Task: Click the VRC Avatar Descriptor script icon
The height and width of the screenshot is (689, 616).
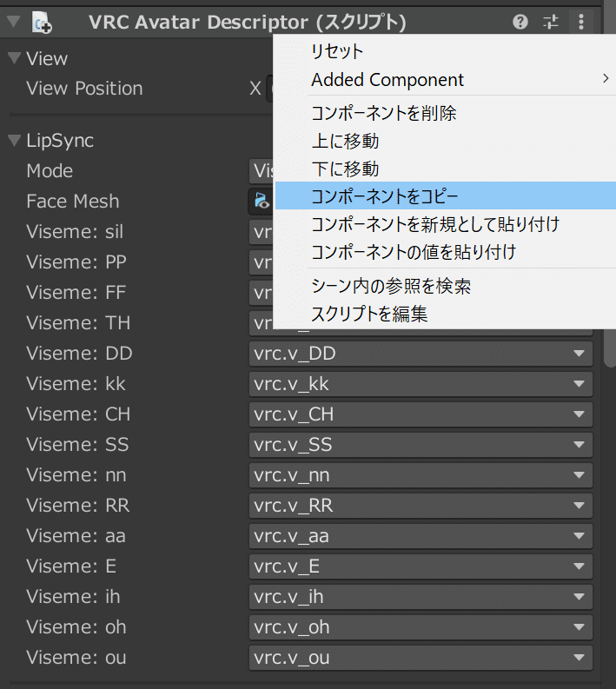Action: (x=42, y=23)
